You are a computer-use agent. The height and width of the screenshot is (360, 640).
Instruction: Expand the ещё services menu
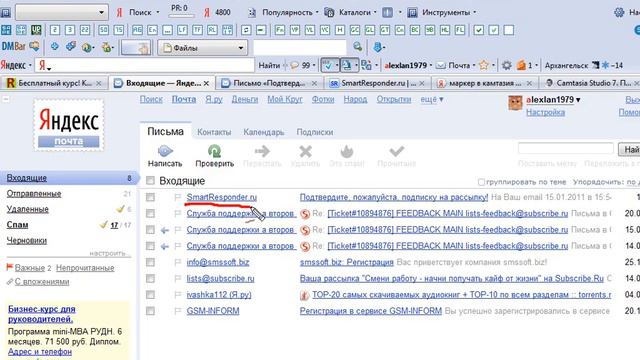pyautogui.click(x=432, y=99)
